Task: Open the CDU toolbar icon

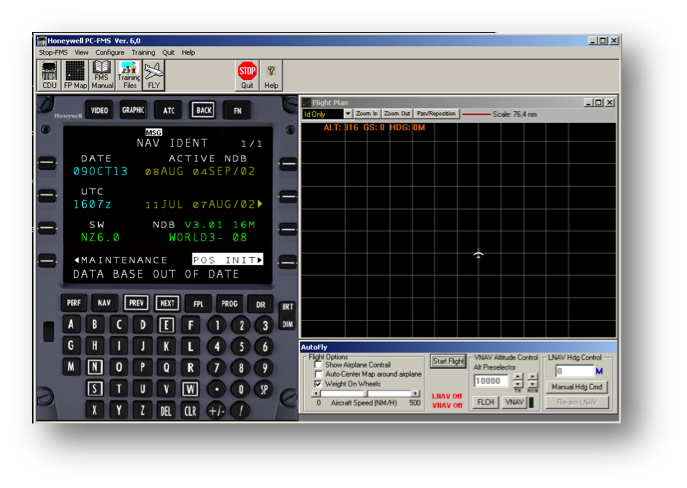Action: [49, 75]
